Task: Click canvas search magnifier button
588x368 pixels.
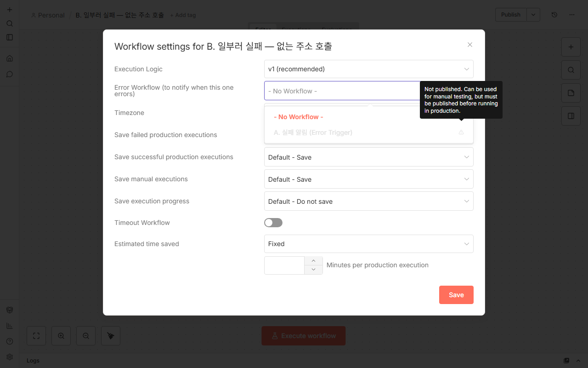Action: click(571, 70)
